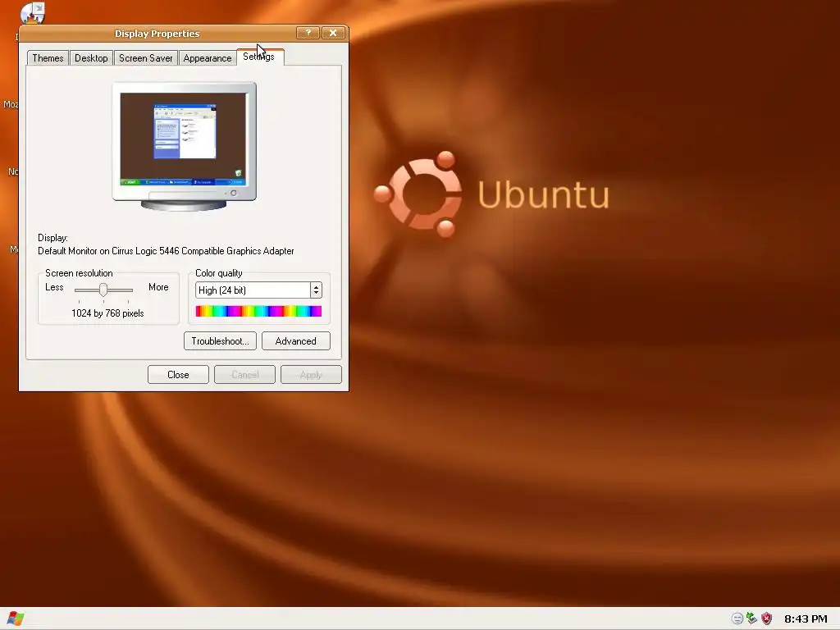This screenshot has height=630, width=840.
Task: Click the rainbow color spectrum bar
Action: coord(258,311)
